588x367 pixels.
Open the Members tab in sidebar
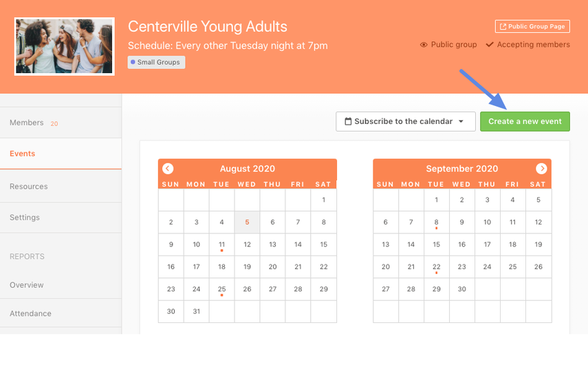(x=27, y=123)
